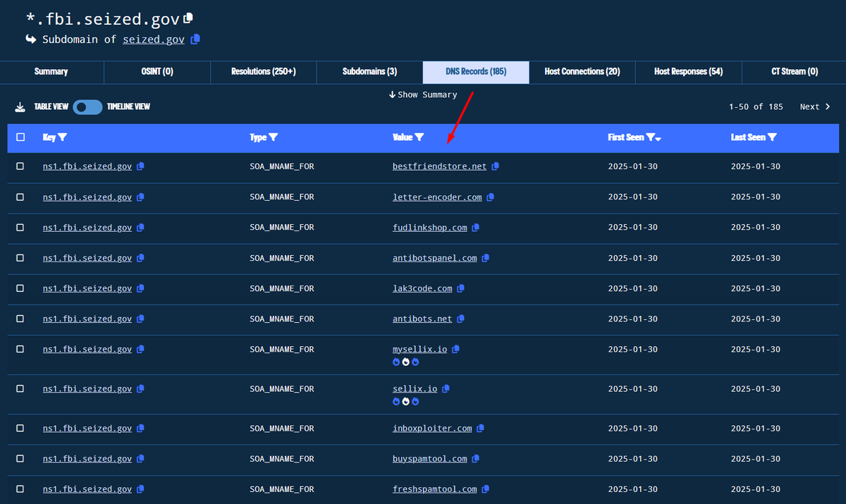Screen dimensions: 846x504
Task: Copy key in the bestfriendstore.net row
Action: 140,167
